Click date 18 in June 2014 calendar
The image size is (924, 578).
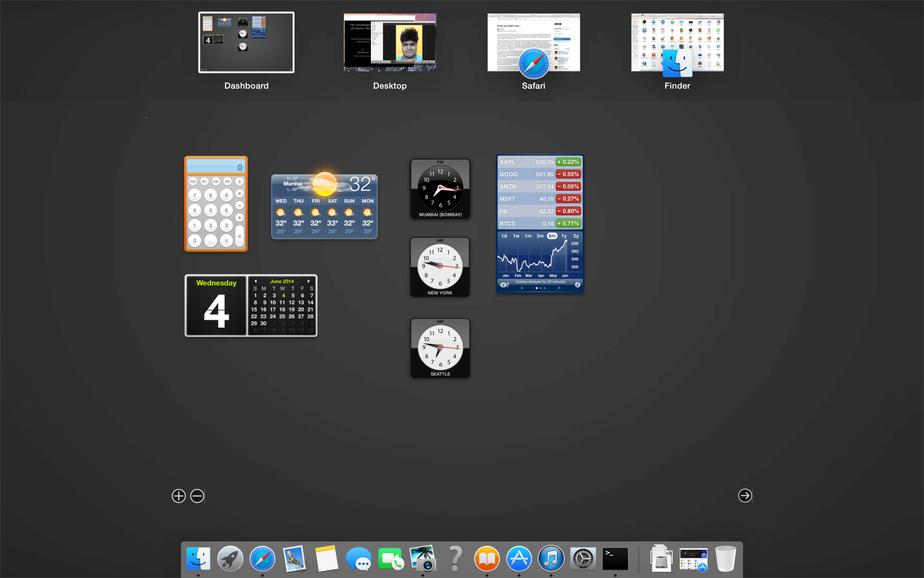pyautogui.click(x=282, y=309)
